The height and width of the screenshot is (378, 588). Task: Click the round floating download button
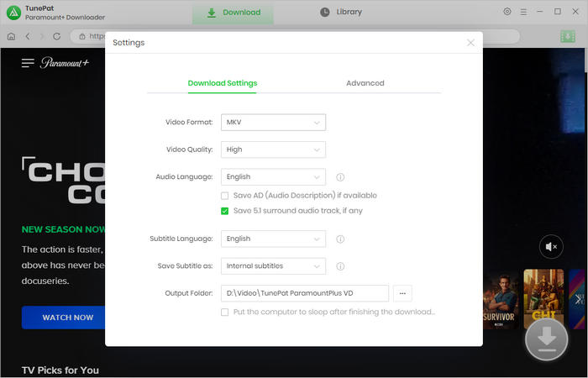(546, 339)
